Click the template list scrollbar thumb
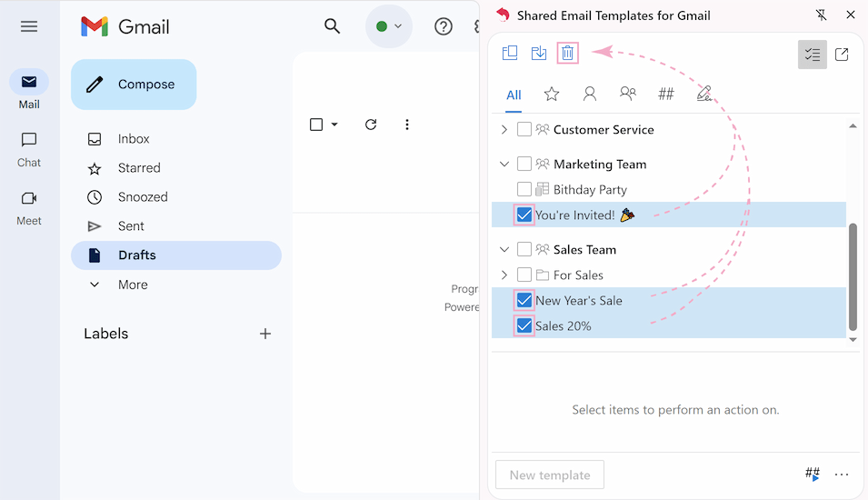 853,276
